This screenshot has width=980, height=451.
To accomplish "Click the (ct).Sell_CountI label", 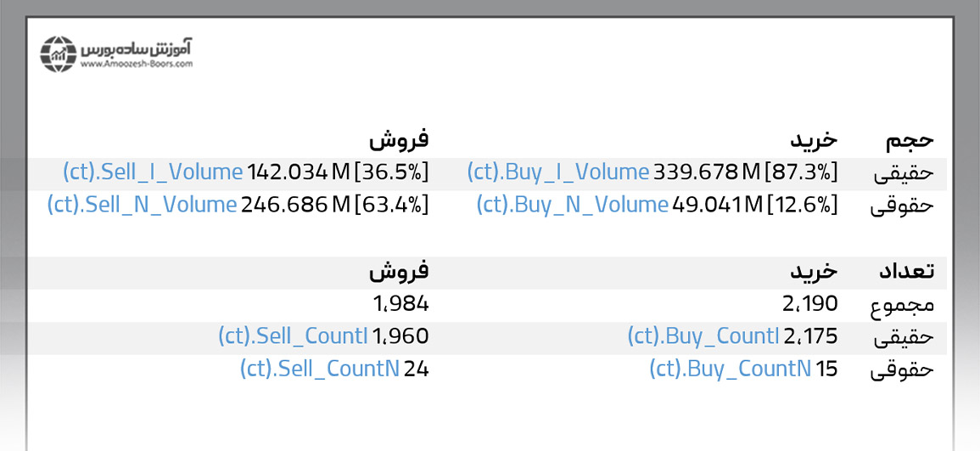I will pos(293,336).
